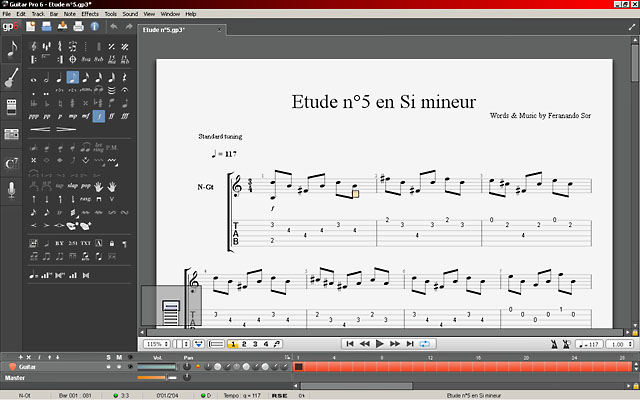640x400 pixels.
Task: Open the 115% zoom dropdown
Action: pyautogui.click(x=157, y=344)
